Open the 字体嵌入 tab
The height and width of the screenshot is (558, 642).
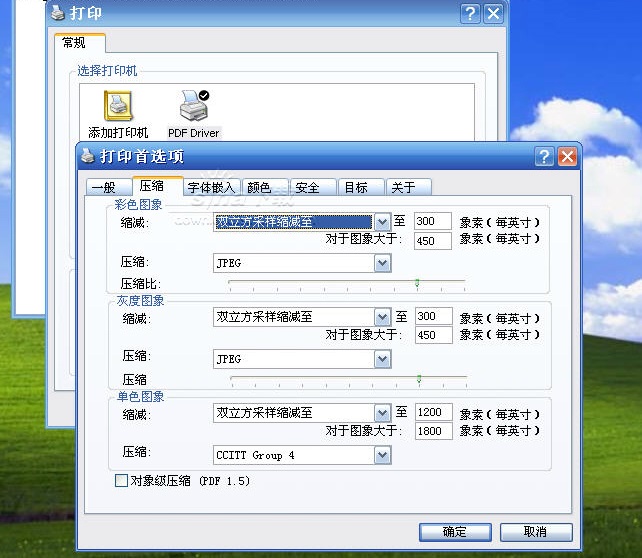click(x=211, y=187)
